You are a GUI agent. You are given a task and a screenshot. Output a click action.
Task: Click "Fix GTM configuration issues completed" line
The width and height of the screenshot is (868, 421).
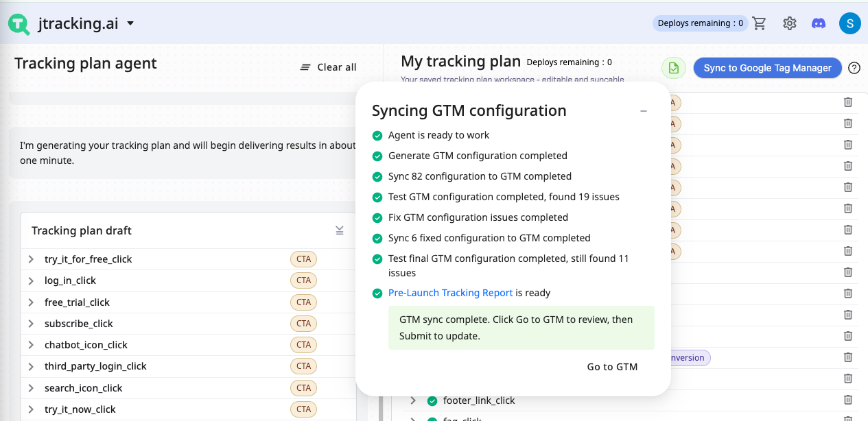pos(478,217)
